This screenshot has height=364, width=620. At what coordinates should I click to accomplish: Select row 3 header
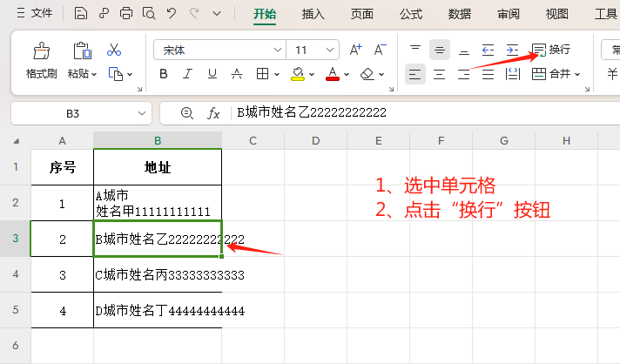(x=16, y=239)
